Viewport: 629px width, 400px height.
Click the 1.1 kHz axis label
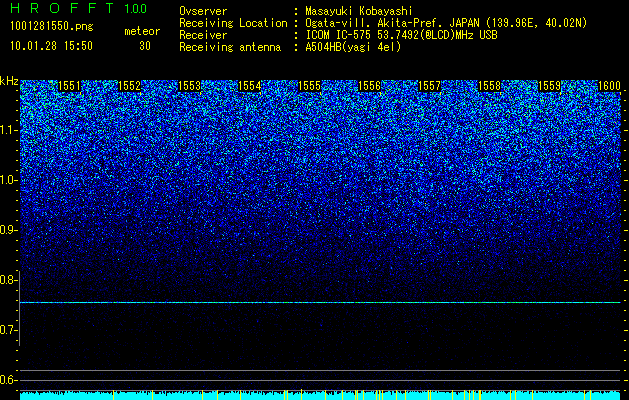tap(8, 130)
